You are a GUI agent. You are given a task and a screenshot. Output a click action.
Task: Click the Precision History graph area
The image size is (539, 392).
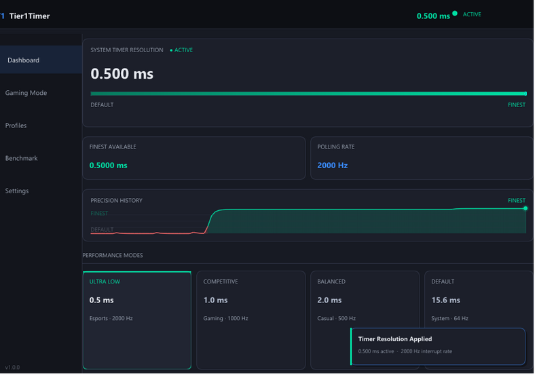pos(308,221)
